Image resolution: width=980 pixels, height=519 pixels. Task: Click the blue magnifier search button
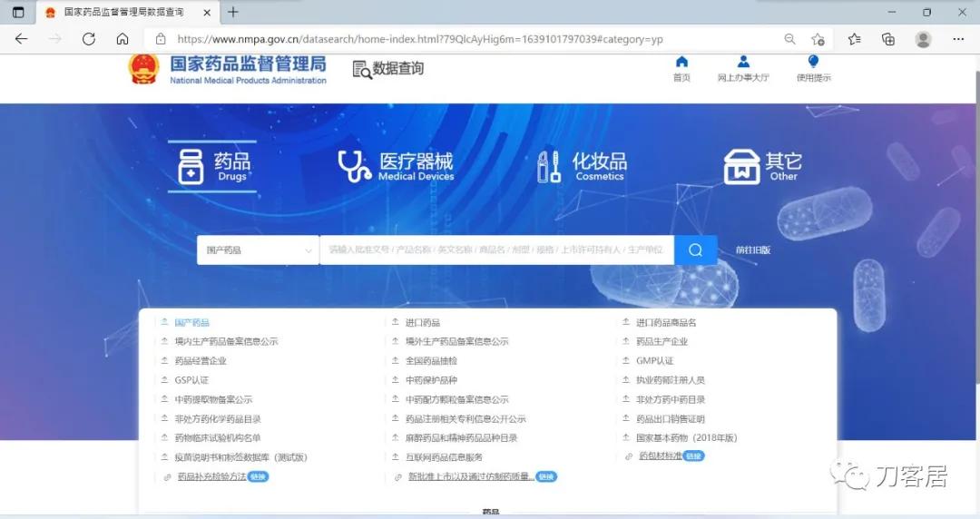(x=696, y=250)
